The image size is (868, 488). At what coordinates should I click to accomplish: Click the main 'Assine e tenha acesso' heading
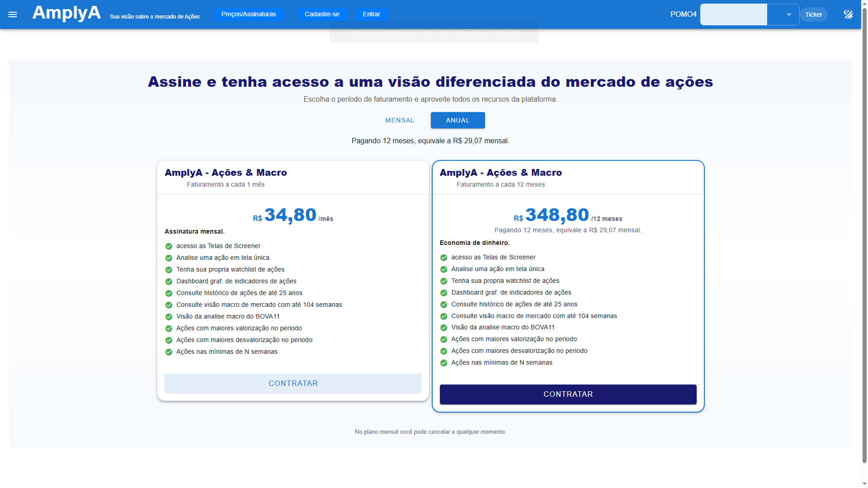(x=430, y=82)
